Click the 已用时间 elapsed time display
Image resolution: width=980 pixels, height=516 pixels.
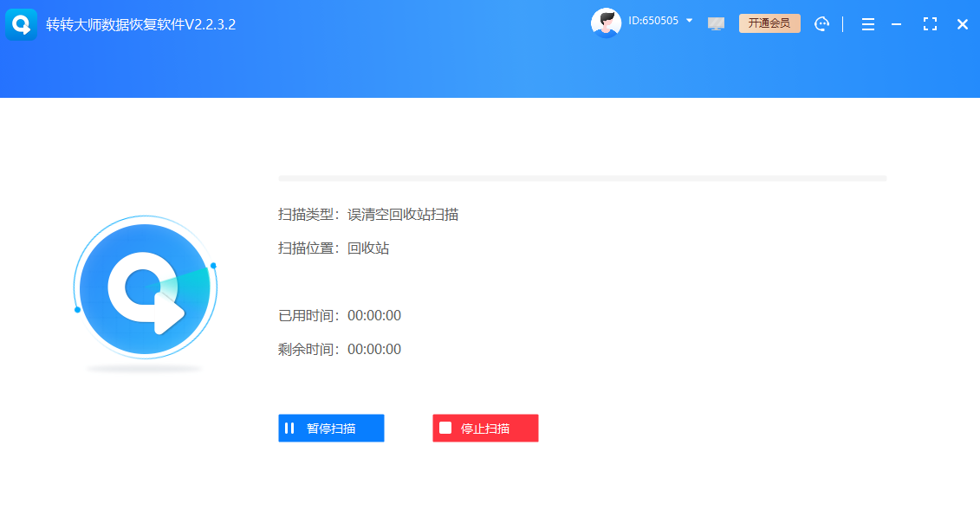point(340,315)
